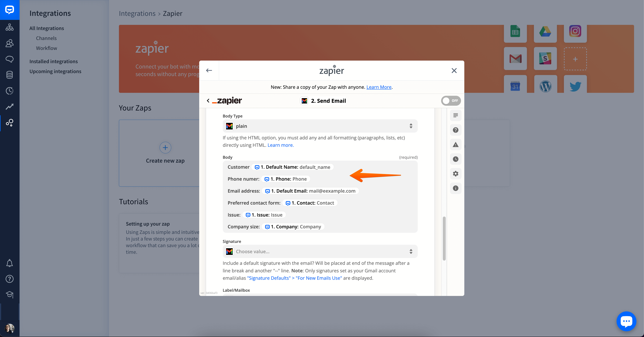Click the Create new zap card
The height and width of the screenshot is (337, 644).
coord(165,153)
